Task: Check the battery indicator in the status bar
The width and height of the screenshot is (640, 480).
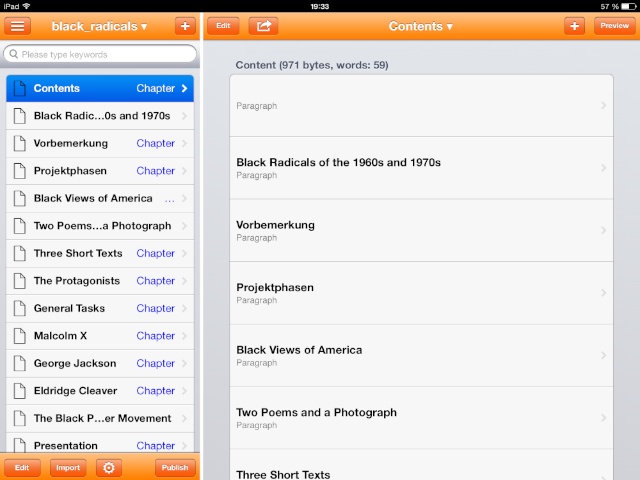Action: pyautogui.click(x=628, y=6)
